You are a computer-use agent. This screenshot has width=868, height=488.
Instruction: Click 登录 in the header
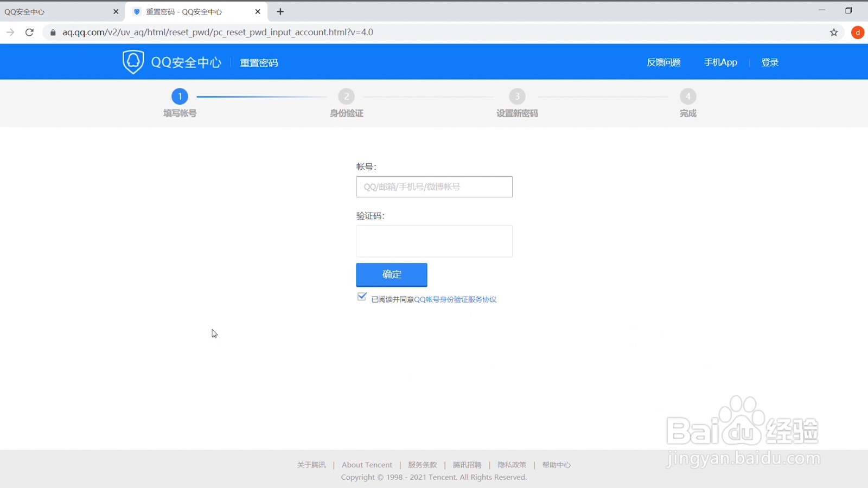[770, 62]
